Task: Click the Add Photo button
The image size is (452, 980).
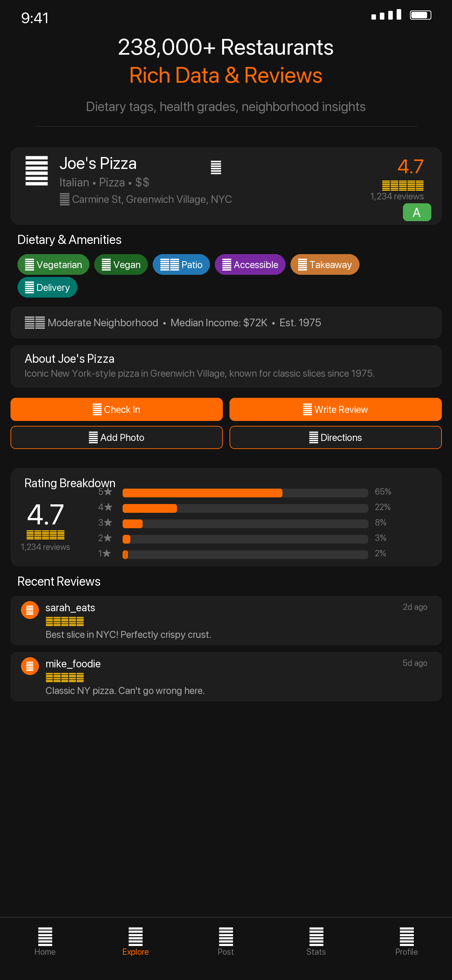Action: pos(116,437)
